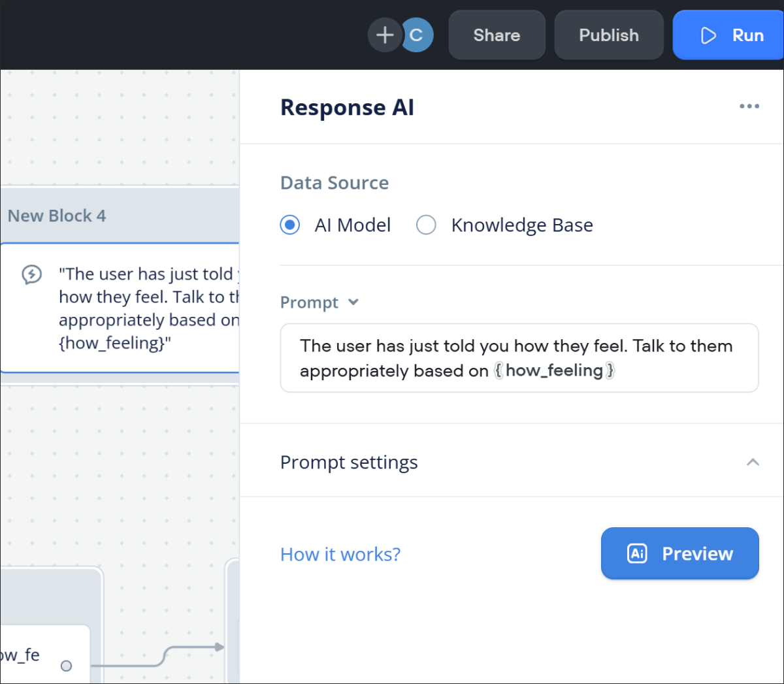The image size is (784, 684).
Task: Click the how_feeling variable tag in prompt
Action: coord(554,370)
